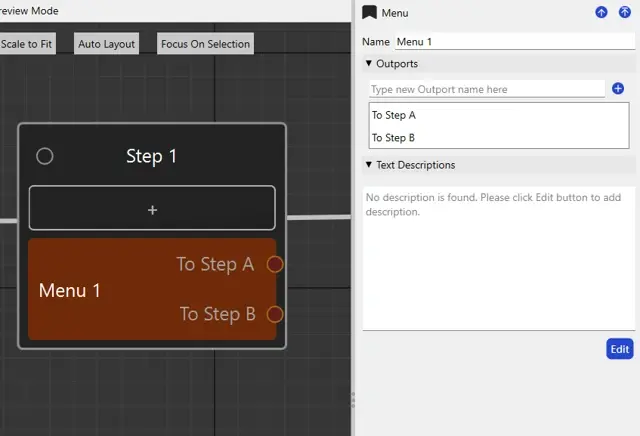
Task: Click the Step 1 node inport circle
Action: point(44,156)
